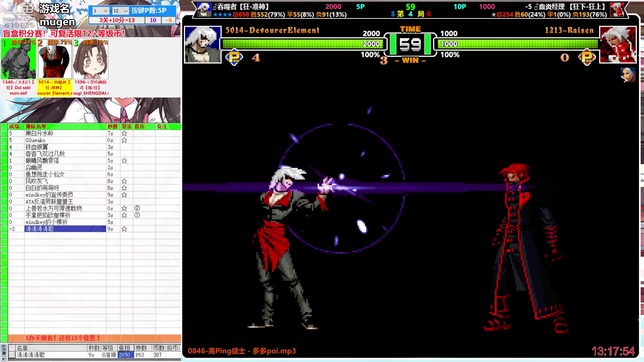644x362 pixels.
Task: Select queue entry 焱幽灵
Action: tap(65, 168)
